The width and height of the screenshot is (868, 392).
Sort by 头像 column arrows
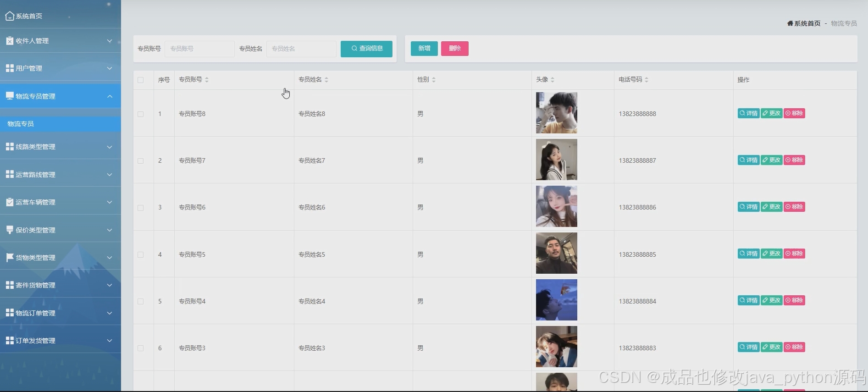point(553,80)
